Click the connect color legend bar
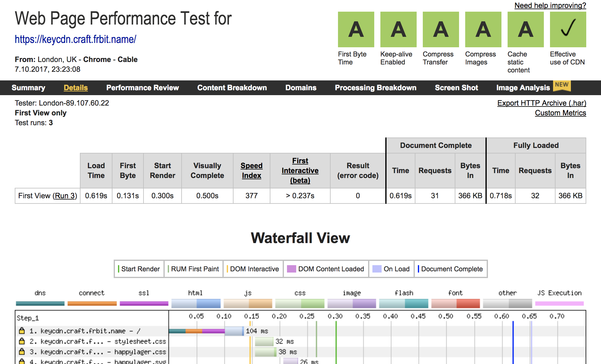 tap(92, 304)
